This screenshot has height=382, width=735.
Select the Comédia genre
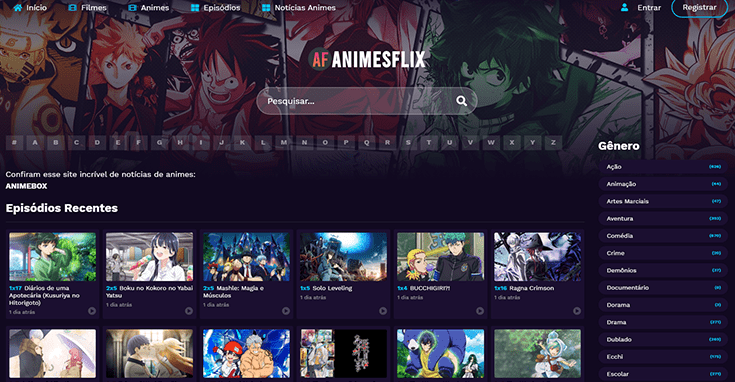tap(663, 236)
